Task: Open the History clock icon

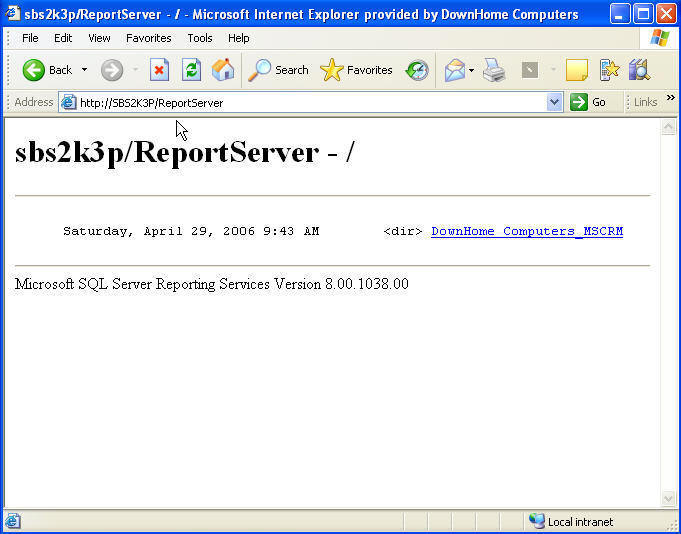Action: tap(417, 70)
